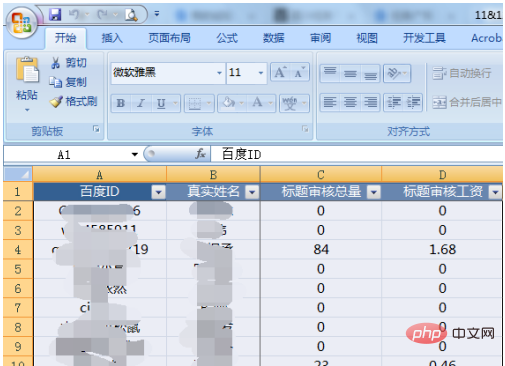Click the 合并后居中 merge and center button

click(x=467, y=102)
